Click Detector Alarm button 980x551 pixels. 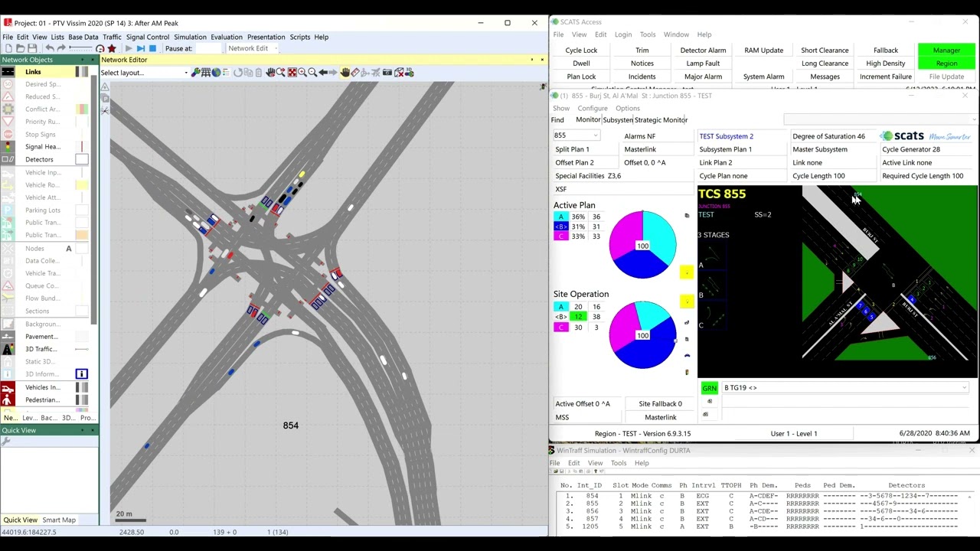(x=703, y=51)
